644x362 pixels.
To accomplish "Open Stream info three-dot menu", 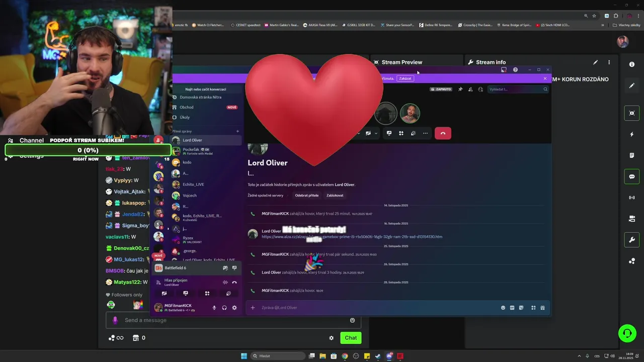I will click(x=609, y=62).
